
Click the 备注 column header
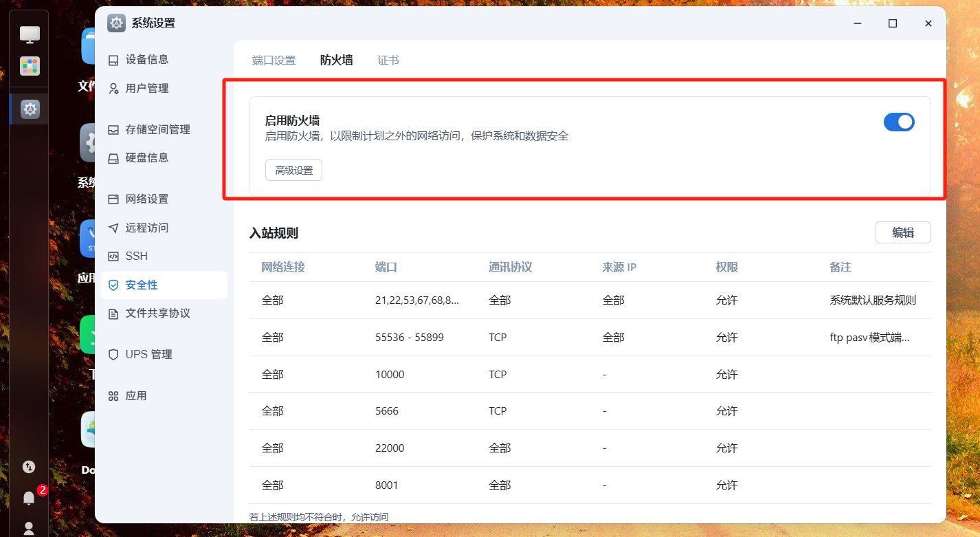pos(840,267)
